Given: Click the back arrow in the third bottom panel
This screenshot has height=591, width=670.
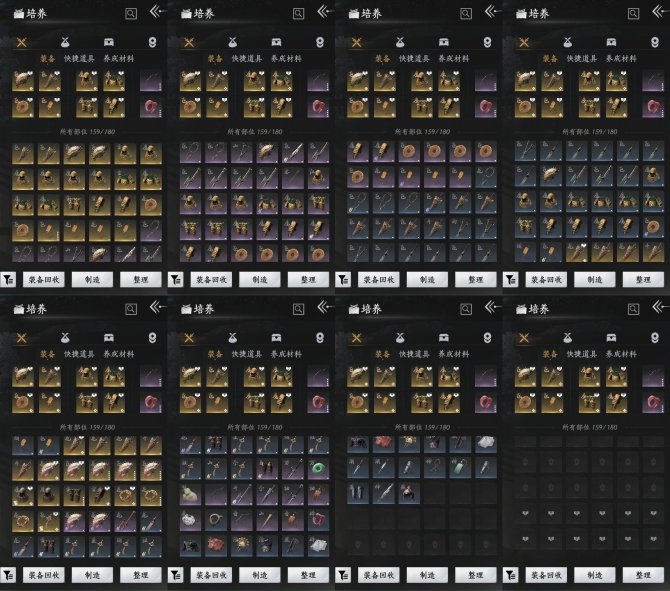Looking at the screenshot, I should click(x=490, y=307).
